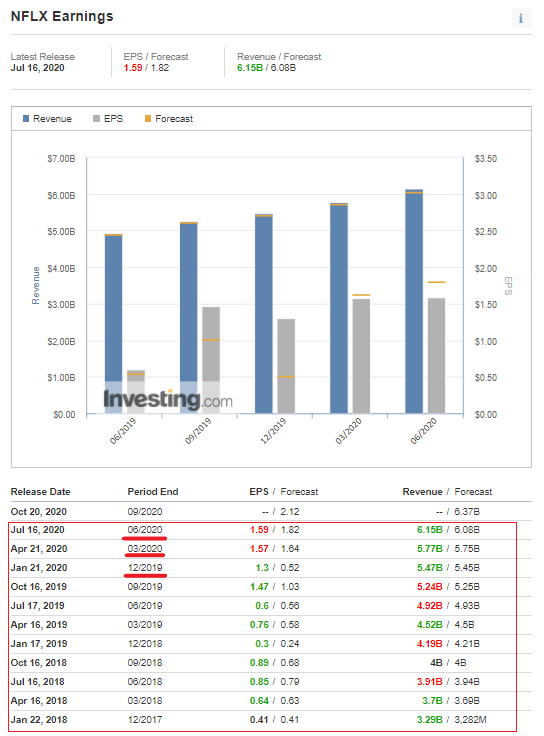
Task: Click the gray EPS legend swatch
Action: 96,119
